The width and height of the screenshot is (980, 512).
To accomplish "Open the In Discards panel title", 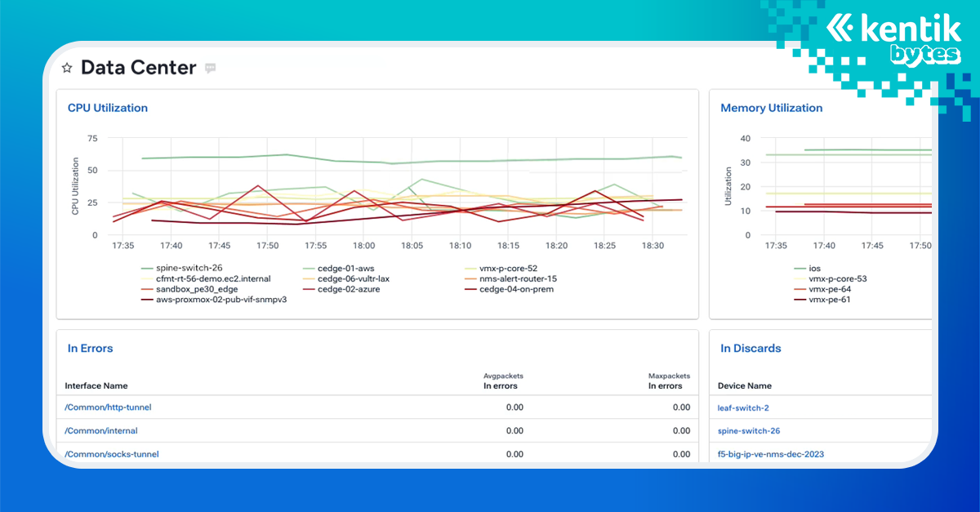I will coord(751,349).
